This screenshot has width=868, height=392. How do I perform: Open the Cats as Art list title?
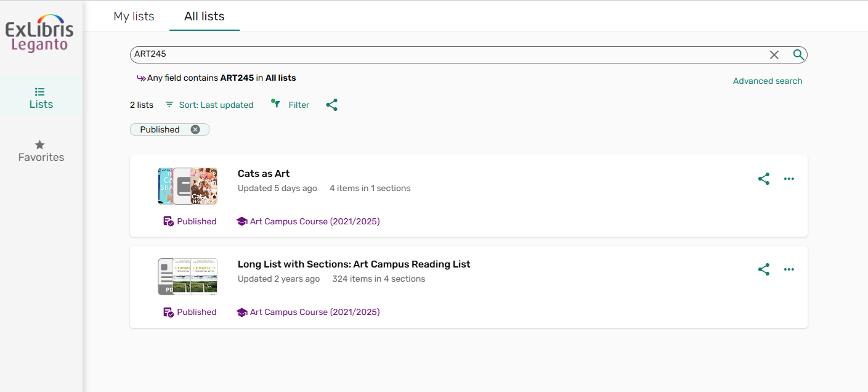[x=264, y=174]
